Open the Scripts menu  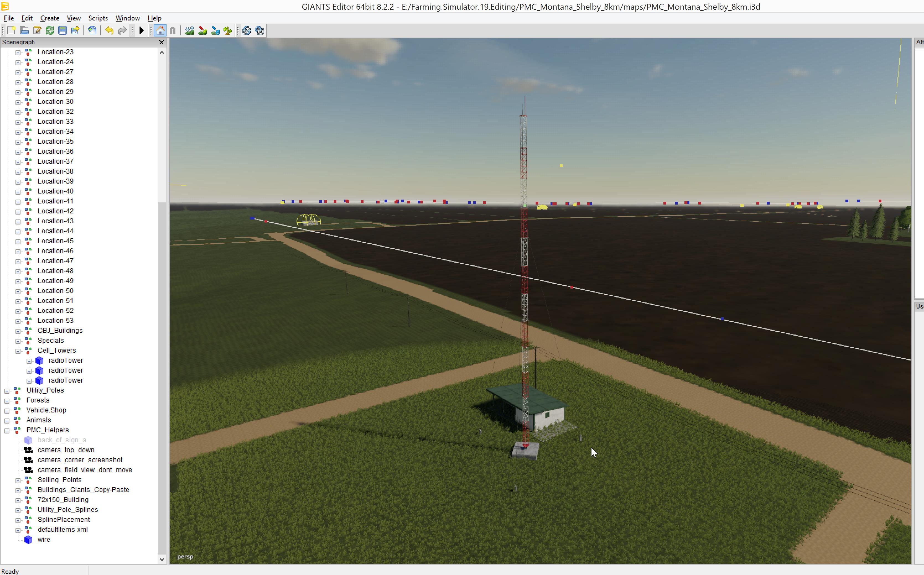pos(98,18)
